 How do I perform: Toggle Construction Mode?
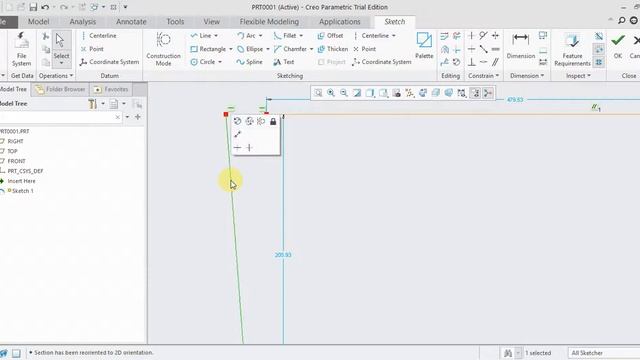click(x=163, y=50)
